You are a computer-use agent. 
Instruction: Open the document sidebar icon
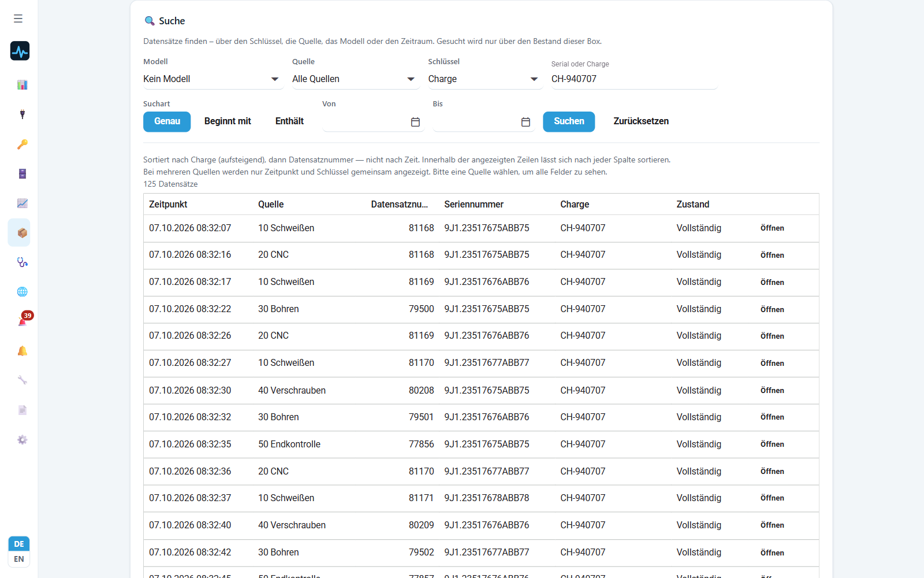tap(23, 410)
